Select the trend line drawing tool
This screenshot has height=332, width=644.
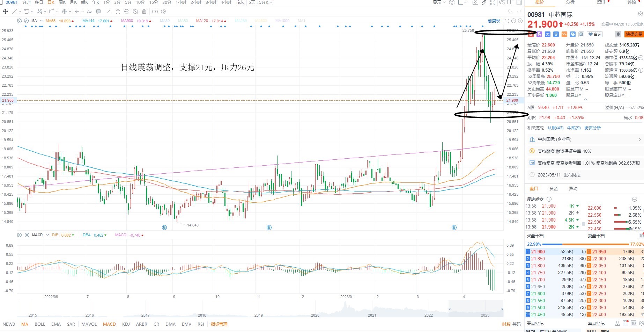pos(14,12)
